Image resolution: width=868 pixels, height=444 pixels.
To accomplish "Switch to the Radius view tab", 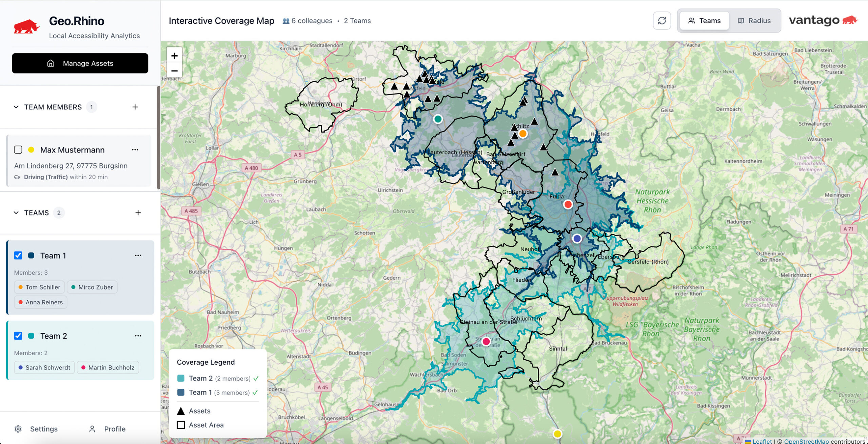I will (754, 21).
